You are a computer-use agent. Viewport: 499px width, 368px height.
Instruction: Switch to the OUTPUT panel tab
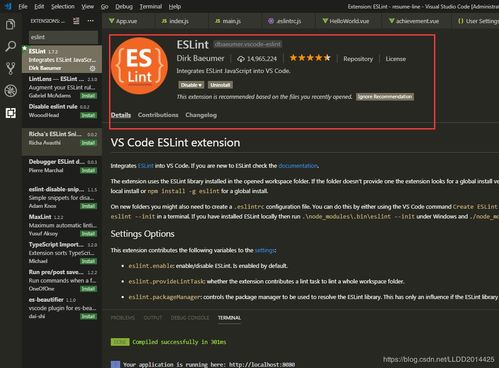click(153, 318)
